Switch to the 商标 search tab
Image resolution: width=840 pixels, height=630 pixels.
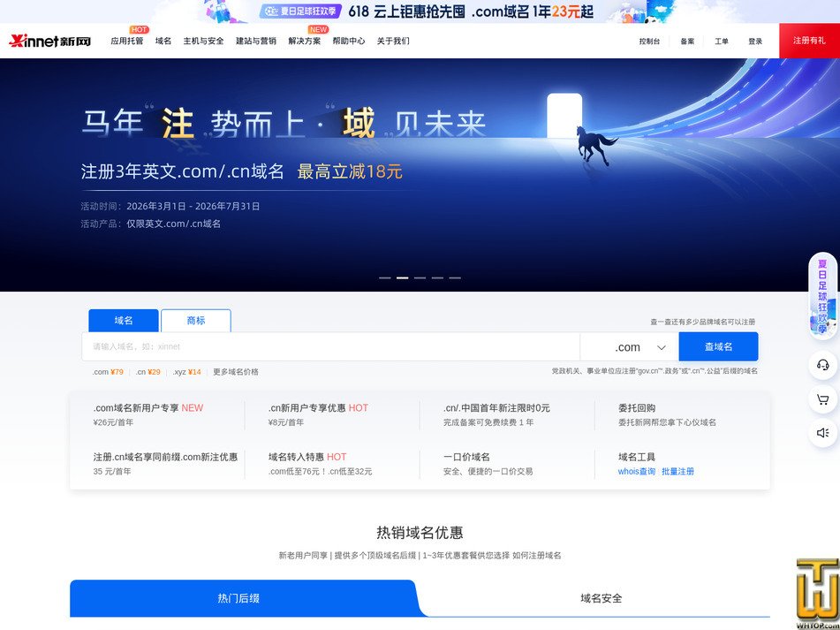[196, 321]
